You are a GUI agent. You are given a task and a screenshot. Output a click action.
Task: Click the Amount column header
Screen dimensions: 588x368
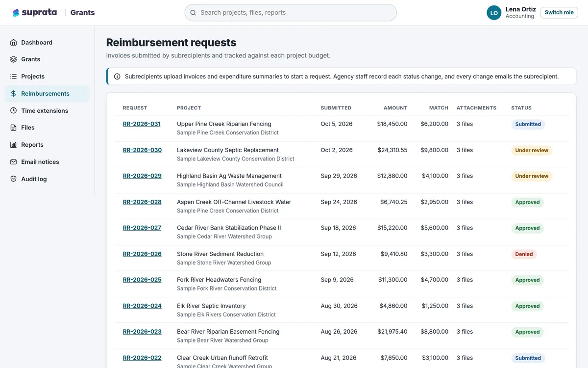pyautogui.click(x=395, y=108)
